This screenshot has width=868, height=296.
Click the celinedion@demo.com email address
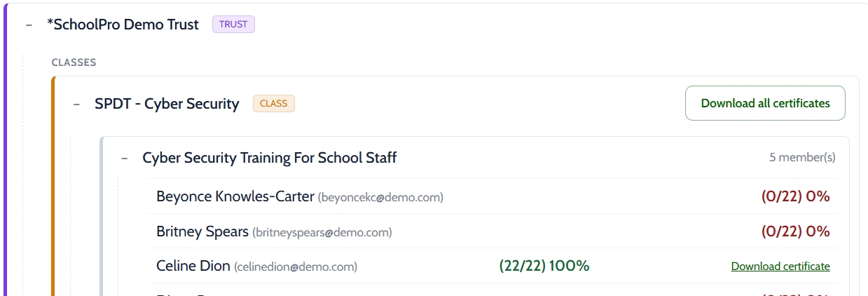point(296,267)
